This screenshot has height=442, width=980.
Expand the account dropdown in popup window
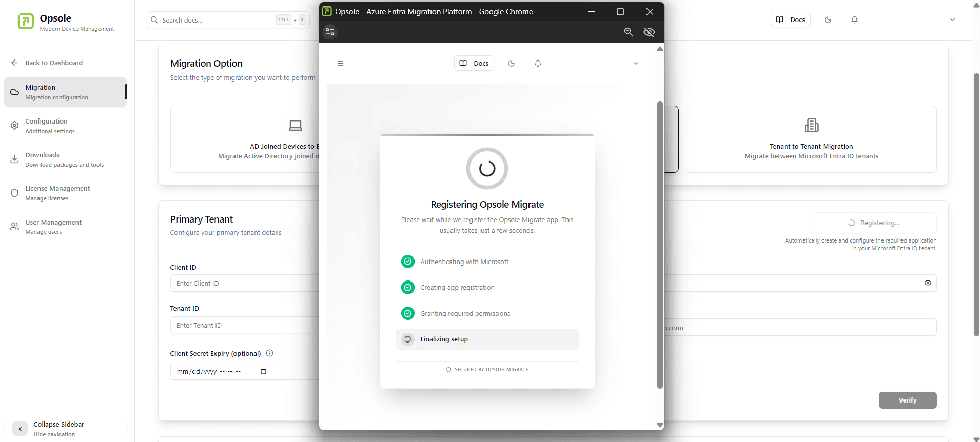coord(636,63)
